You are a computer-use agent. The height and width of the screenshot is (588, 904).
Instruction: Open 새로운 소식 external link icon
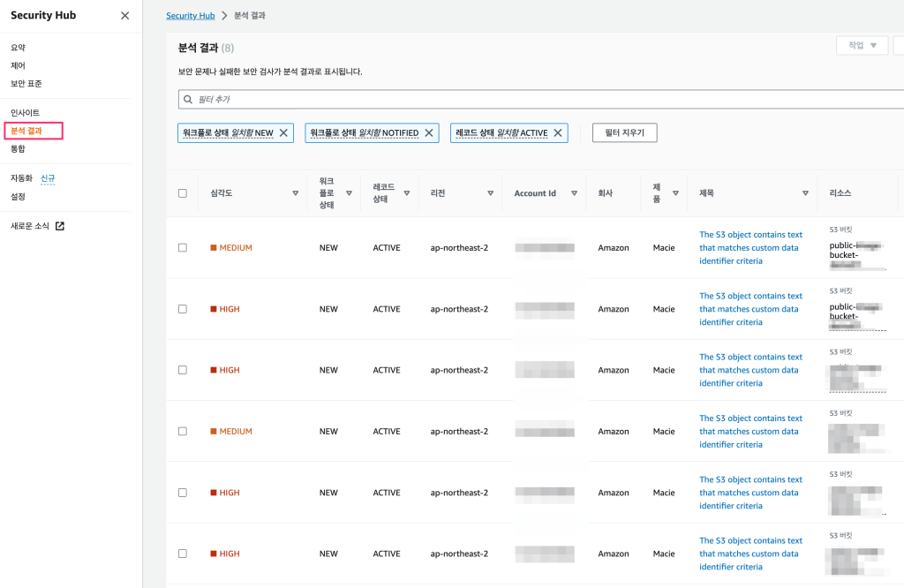pos(59,226)
